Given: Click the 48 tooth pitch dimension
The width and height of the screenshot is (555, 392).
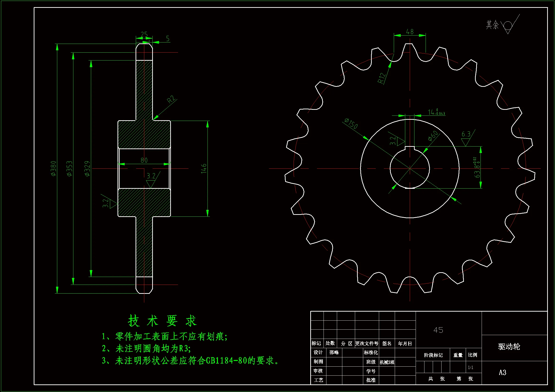Looking at the screenshot, I should point(410,32).
